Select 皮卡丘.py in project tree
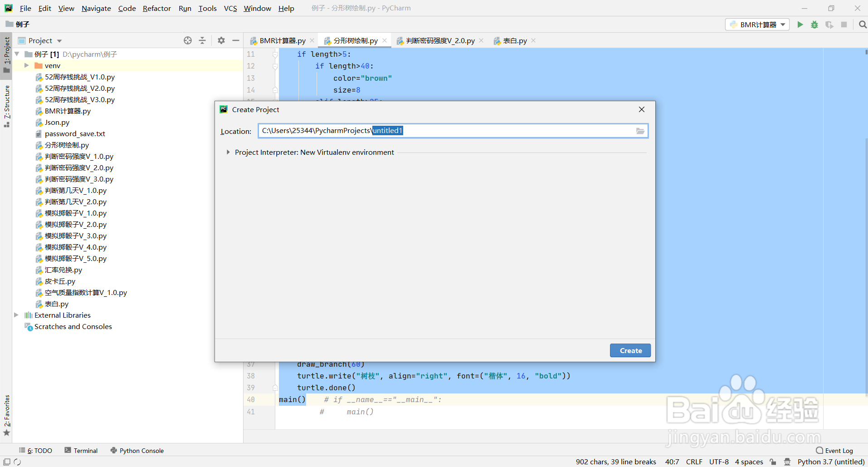Image resolution: width=868 pixels, height=467 pixels. tap(59, 281)
